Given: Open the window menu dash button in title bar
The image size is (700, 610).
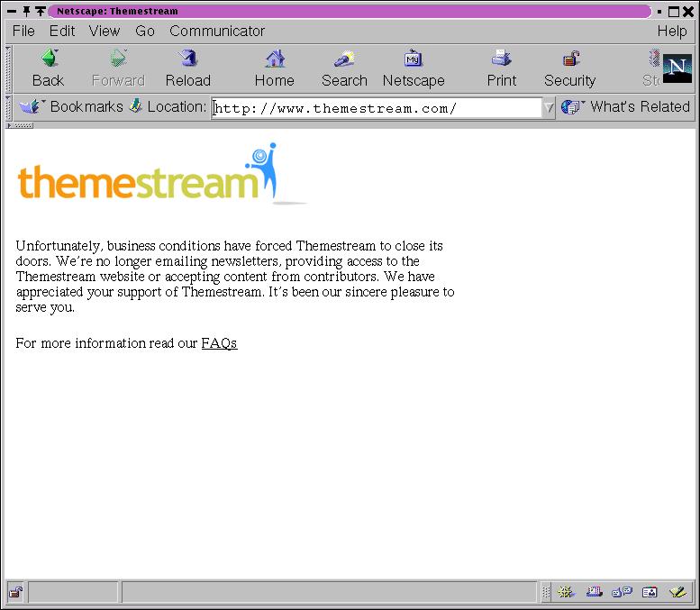Looking at the screenshot, I should (12, 11).
